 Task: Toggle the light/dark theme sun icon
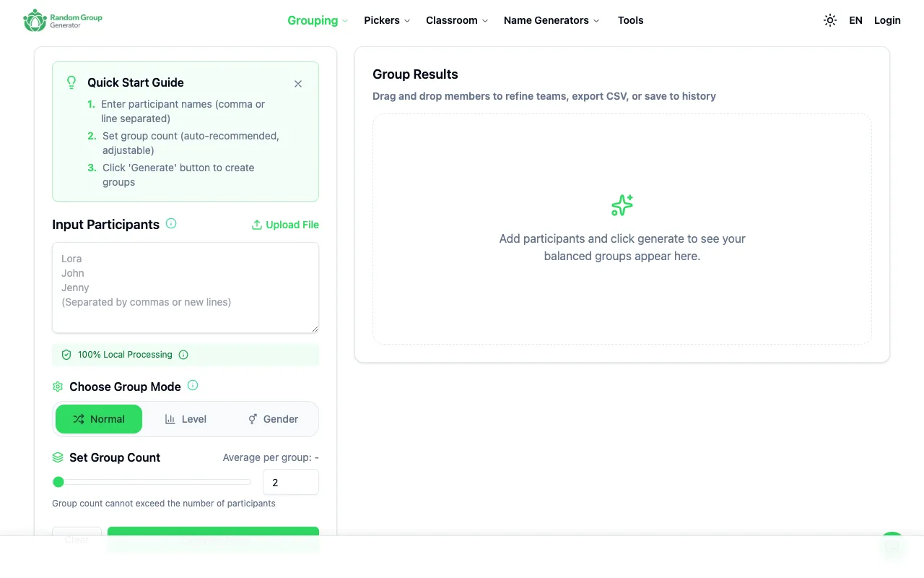click(830, 20)
